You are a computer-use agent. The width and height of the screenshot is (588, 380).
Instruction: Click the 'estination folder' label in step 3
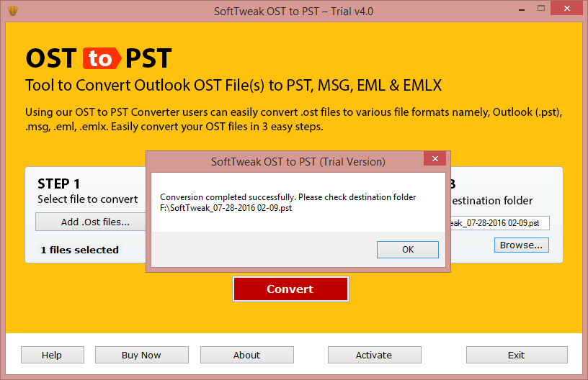point(491,201)
